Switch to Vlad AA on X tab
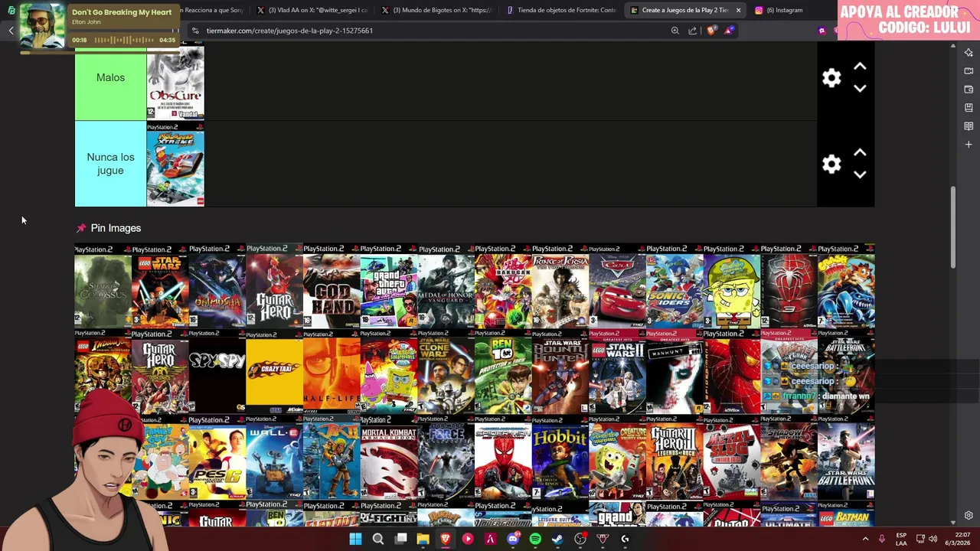This screenshot has height=551, width=980. 312,10
